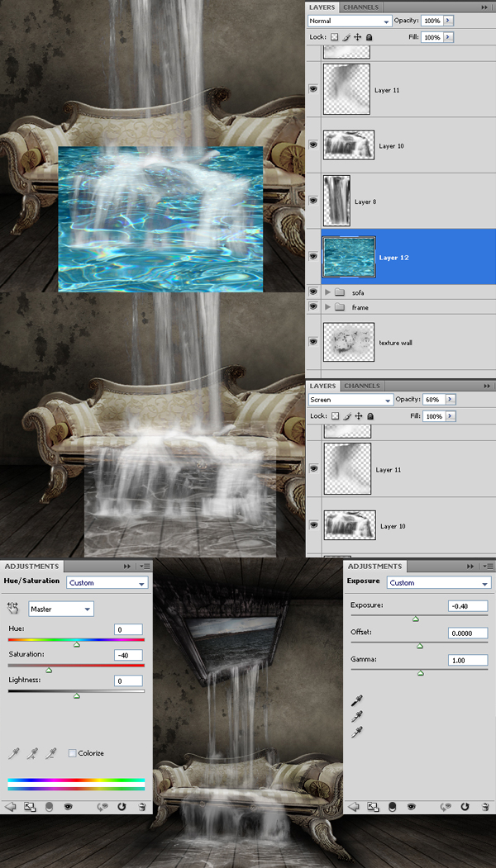This screenshot has width=496, height=868.
Task: Click the trash icon in the Hue/Saturation panel
Action: pyautogui.click(x=142, y=807)
